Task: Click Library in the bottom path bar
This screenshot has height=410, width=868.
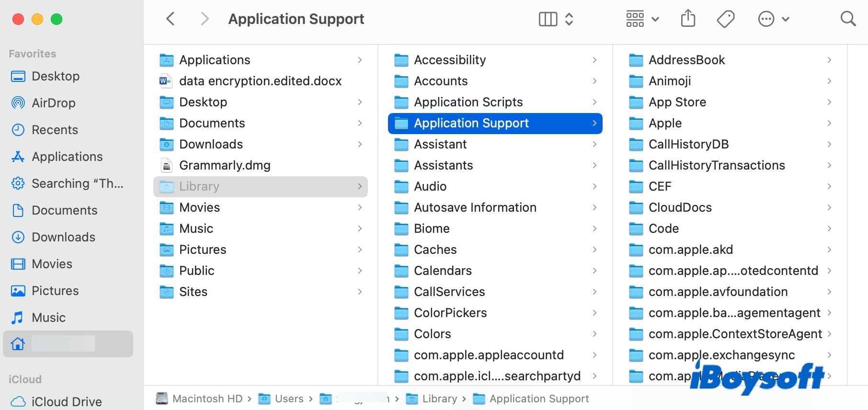Action: click(x=439, y=399)
